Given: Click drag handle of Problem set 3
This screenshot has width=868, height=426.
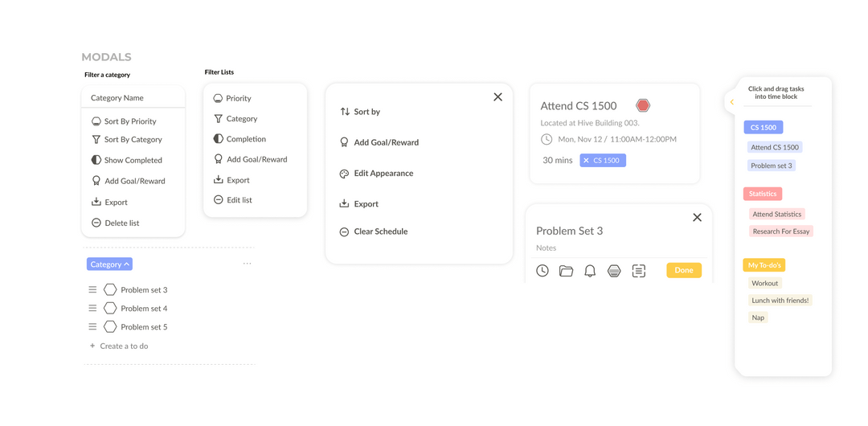Looking at the screenshot, I should pyautogui.click(x=92, y=289).
